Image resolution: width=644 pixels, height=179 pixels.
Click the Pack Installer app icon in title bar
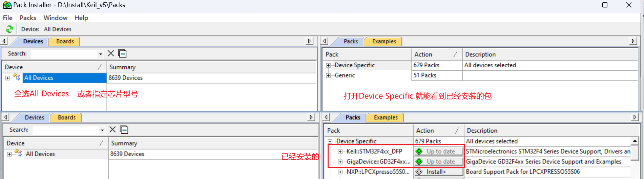pyautogui.click(x=7, y=5)
